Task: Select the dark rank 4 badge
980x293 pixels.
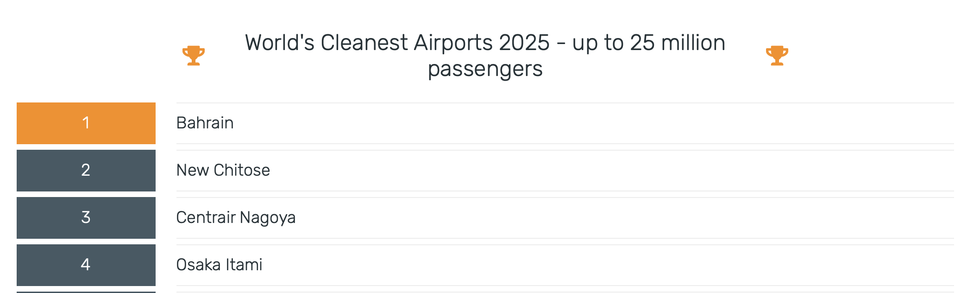Action: point(86,265)
